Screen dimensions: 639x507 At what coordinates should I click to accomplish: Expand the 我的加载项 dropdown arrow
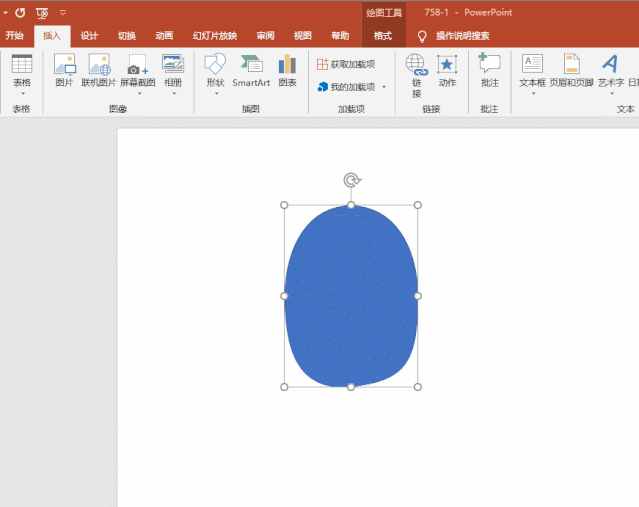tap(383, 87)
